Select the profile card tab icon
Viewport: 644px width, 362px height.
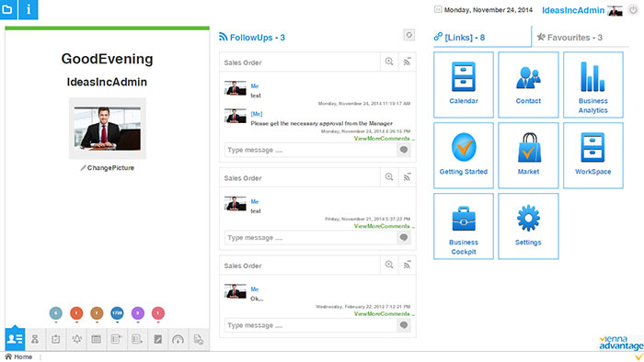16,339
